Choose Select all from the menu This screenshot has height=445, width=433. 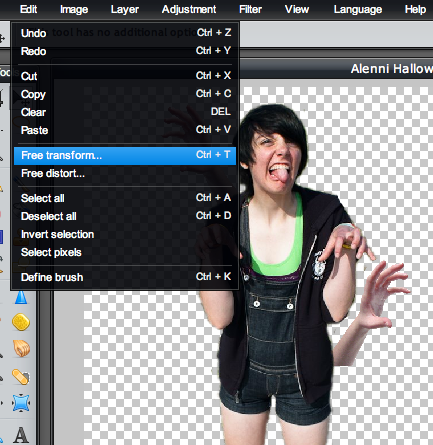[x=125, y=198]
